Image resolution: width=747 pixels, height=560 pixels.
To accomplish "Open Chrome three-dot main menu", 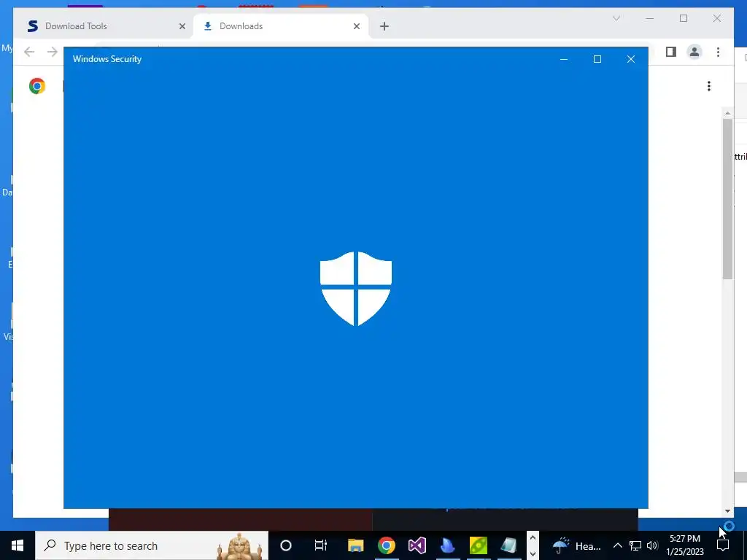I will tap(718, 52).
